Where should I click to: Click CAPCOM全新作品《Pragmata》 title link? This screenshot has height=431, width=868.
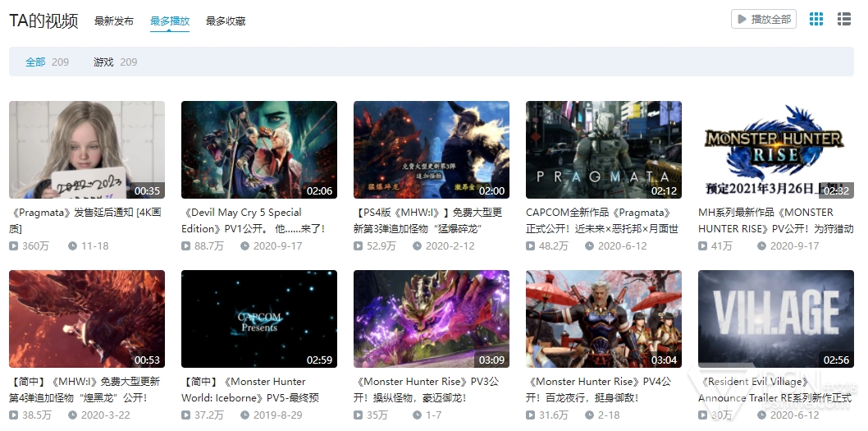coord(602,220)
